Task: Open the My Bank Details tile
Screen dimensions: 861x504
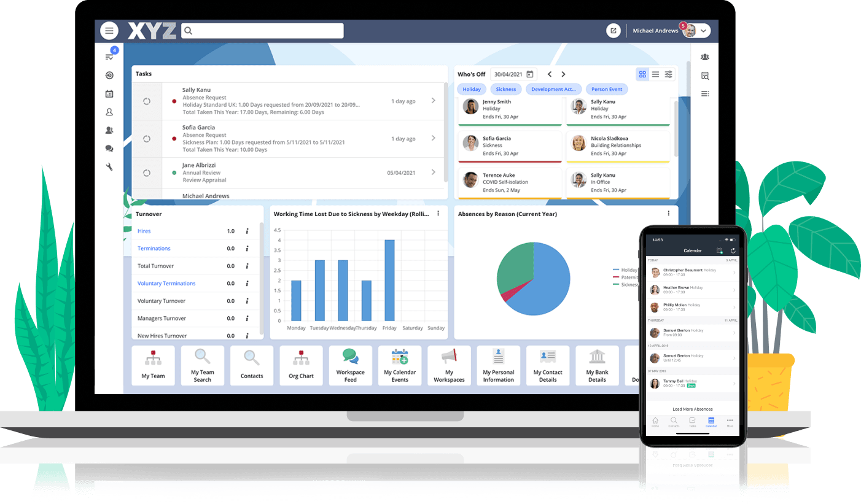Action: coord(597,366)
